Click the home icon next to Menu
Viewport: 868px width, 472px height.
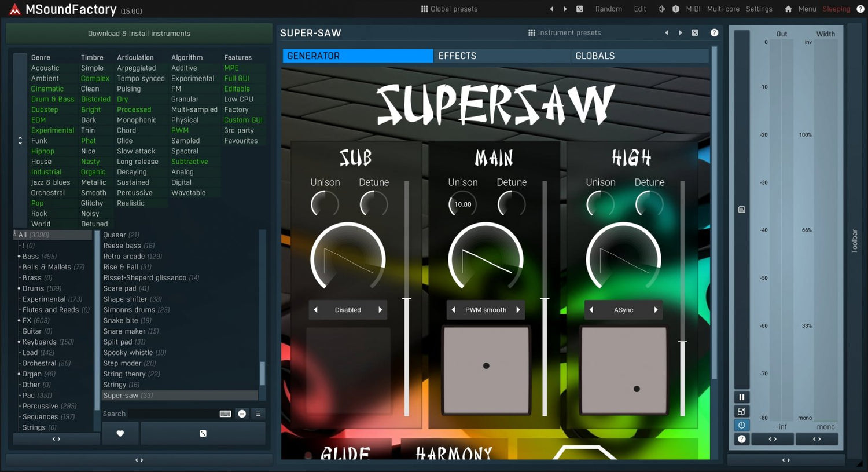coord(788,9)
